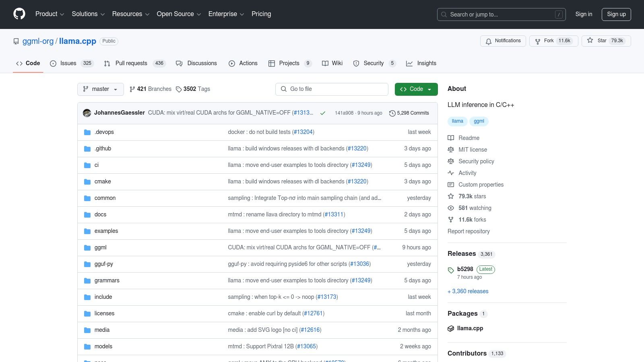Open the Code tab

[x=28, y=64]
